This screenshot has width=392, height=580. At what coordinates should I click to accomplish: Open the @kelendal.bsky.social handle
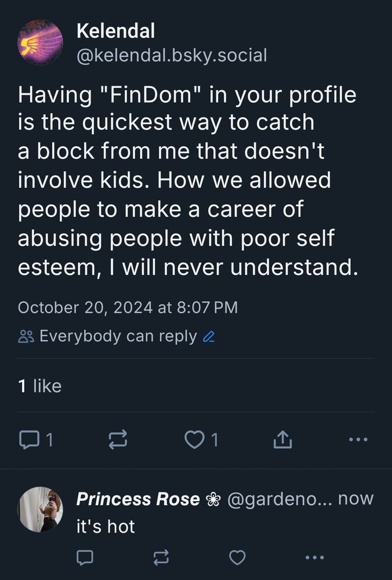[172, 56]
